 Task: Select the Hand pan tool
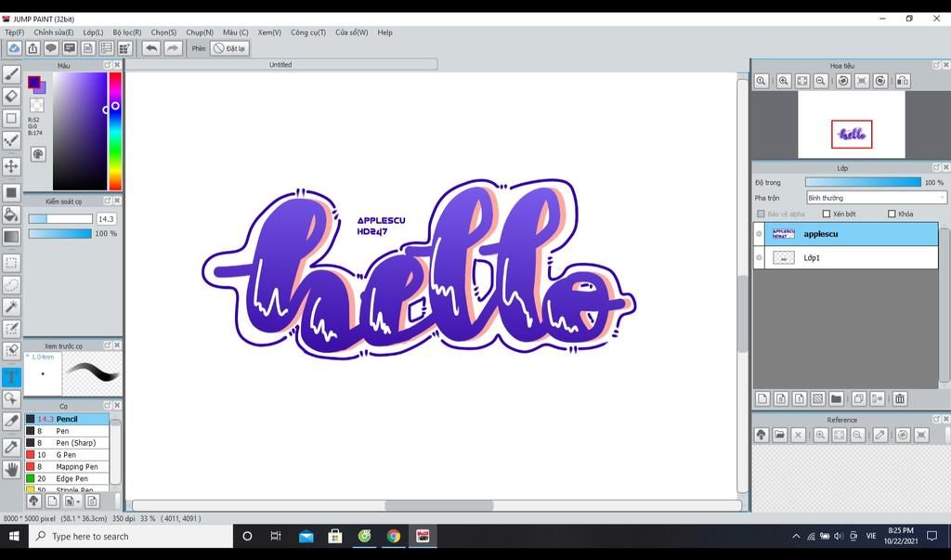pyautogui.click(x=11, y=469)
